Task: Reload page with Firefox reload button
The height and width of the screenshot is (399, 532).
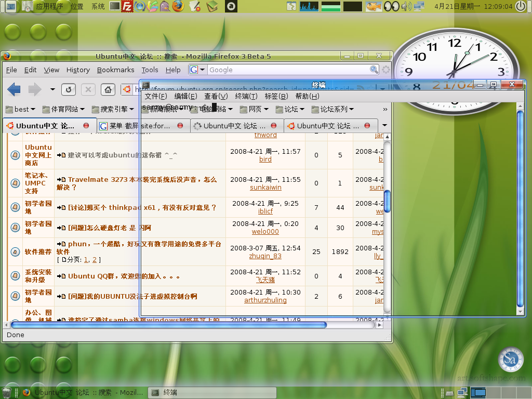Action: 68,89
